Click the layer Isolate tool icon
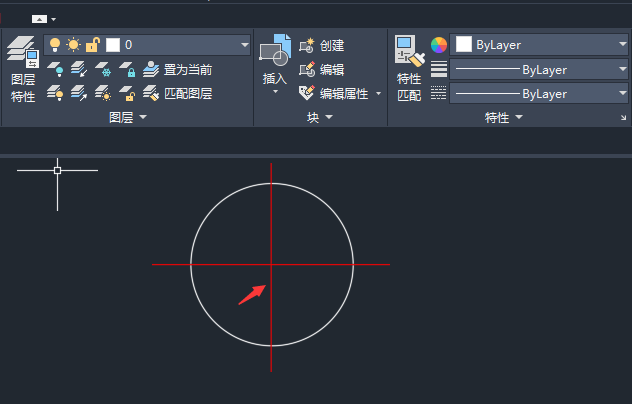 [x=79, y=69]
